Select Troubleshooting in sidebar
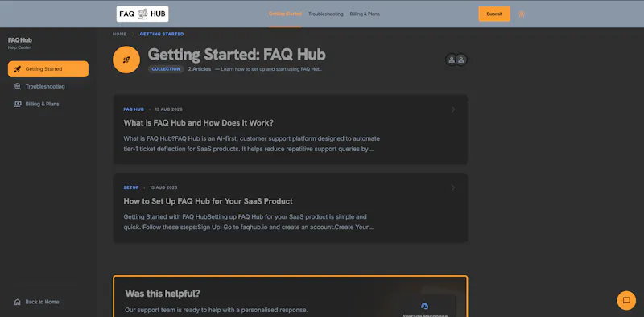Screen dimensions: 644x317 point(48,87)
